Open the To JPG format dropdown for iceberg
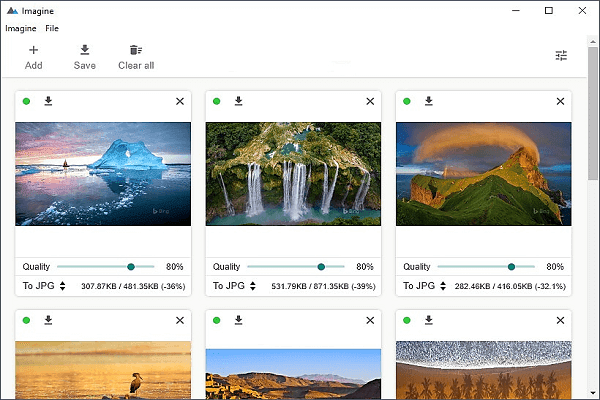Viewport: 600px width, 400px height. [x=45, y=286]
